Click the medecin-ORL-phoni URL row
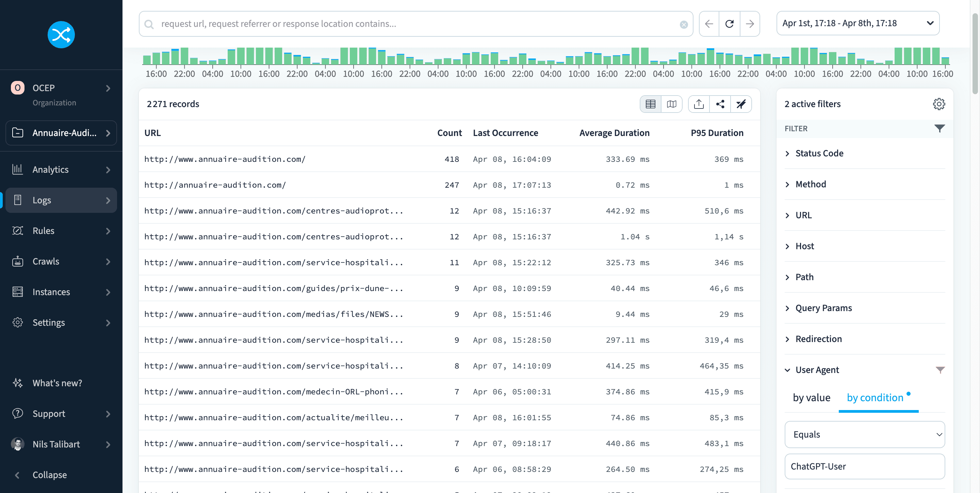Image resolution: width=980 pixels, height=493 pixels. pyautogui.click(x=449, y=392)
